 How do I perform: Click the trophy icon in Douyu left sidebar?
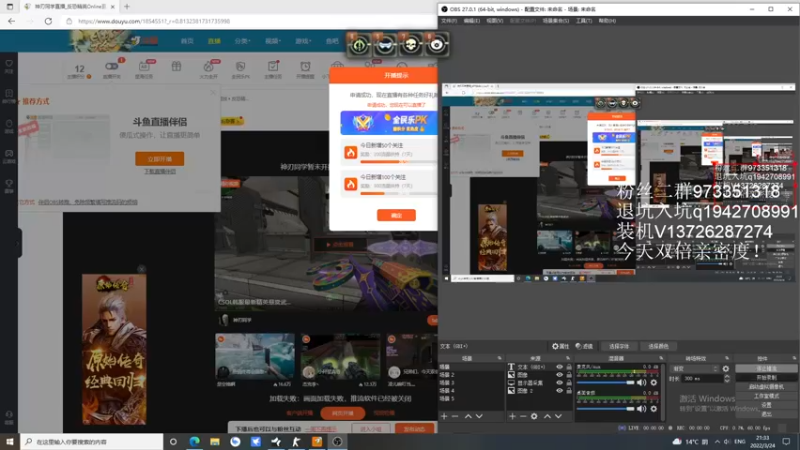coord(9,183)
